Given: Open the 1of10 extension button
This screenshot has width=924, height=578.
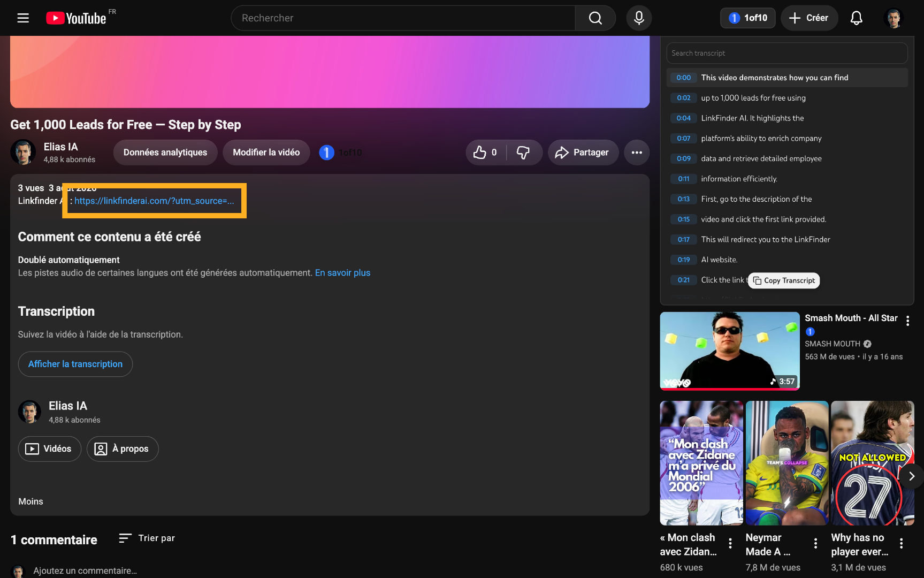Looking at the screenshot, I should tap(747, 18).
